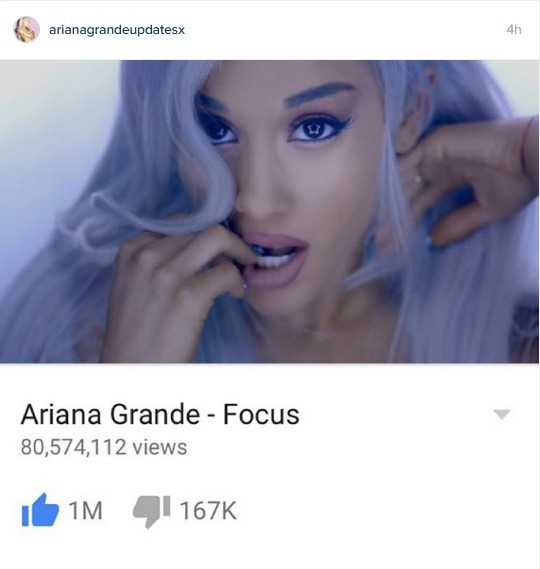Open the 4h post timestamp

[514, 29]
